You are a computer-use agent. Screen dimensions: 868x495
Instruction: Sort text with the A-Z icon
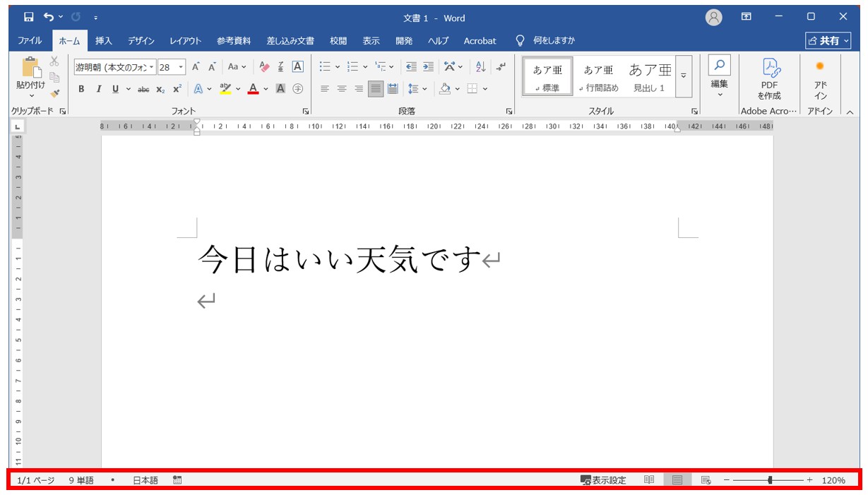click(481, 67)
